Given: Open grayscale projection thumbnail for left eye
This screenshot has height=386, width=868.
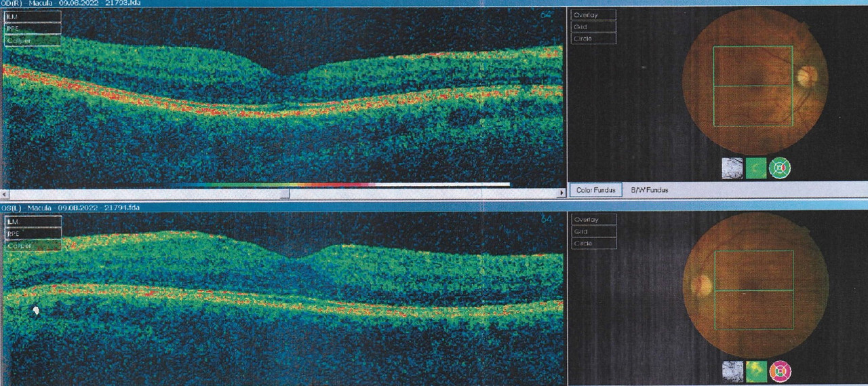Looking at the screenshot, I should pos(732,371).
